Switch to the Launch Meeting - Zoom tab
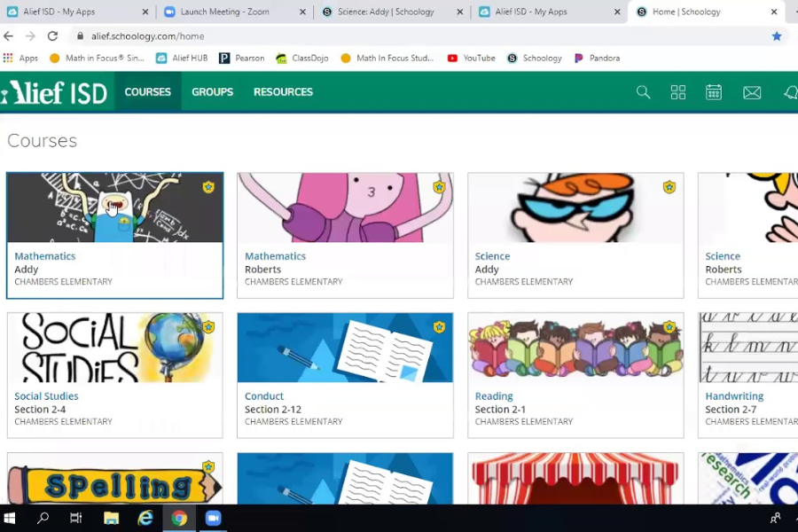The width and height of the screenshot is (798, 532). point(236,12)
